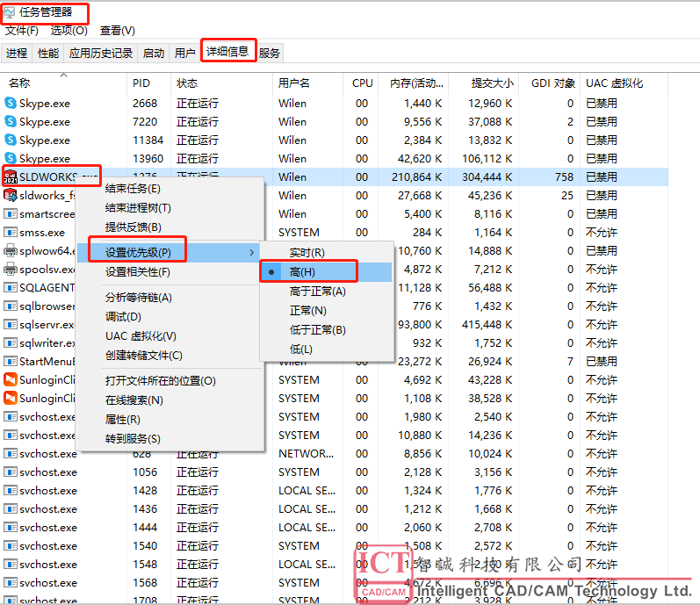Click the sqlwriter process icon
The image size is (700, 605).
click(x=11, y=343)
